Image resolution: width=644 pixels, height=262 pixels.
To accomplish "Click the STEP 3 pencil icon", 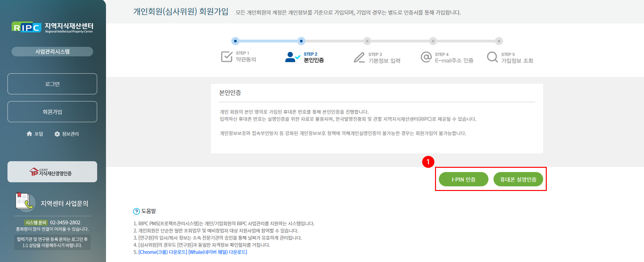I will [x=359, y=58].
